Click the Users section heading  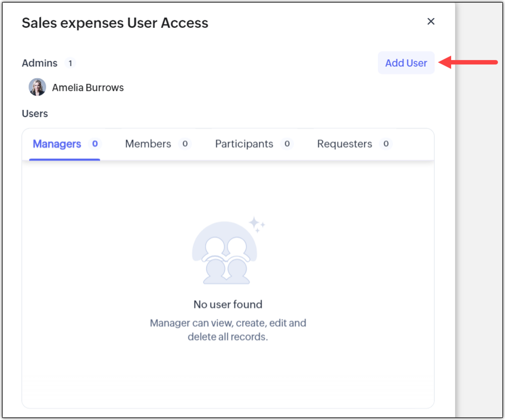point(35,114)
